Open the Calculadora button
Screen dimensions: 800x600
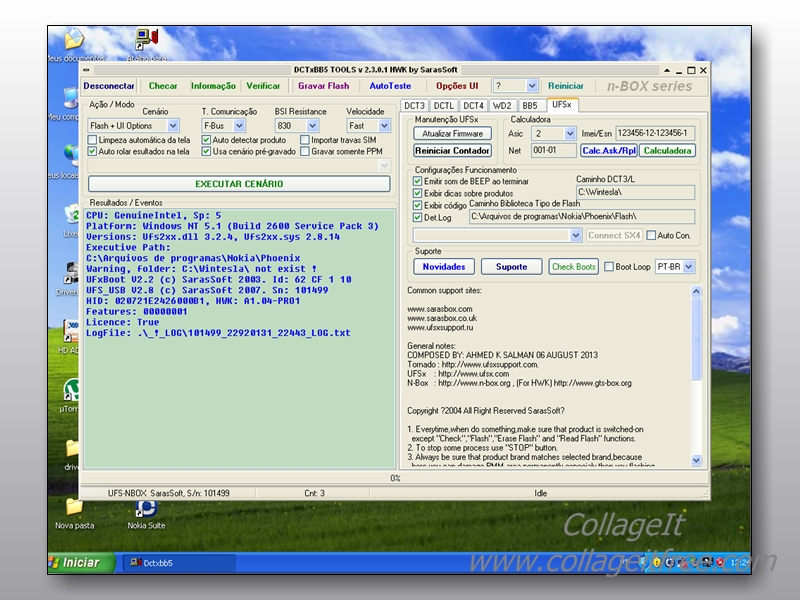point(667,151)
